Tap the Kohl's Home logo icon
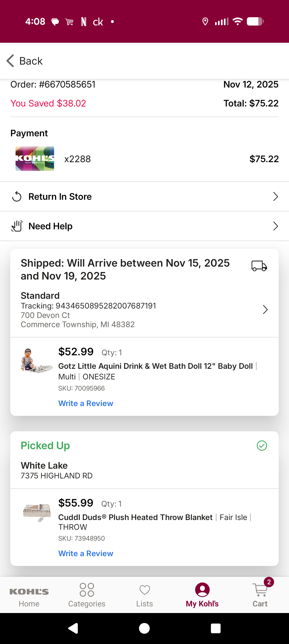The height and width of the screenshot is (644, 289). (29, 591)
